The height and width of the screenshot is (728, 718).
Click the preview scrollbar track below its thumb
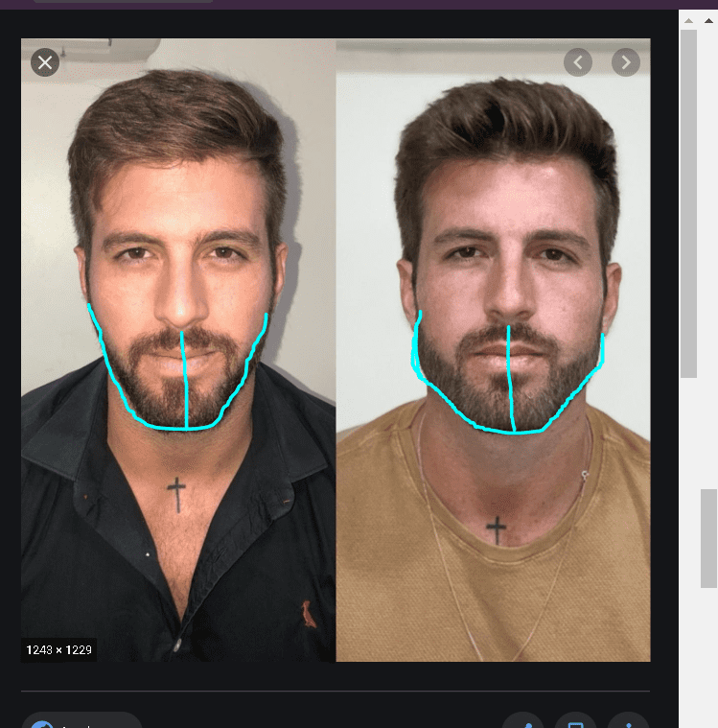tap(688, 528)
